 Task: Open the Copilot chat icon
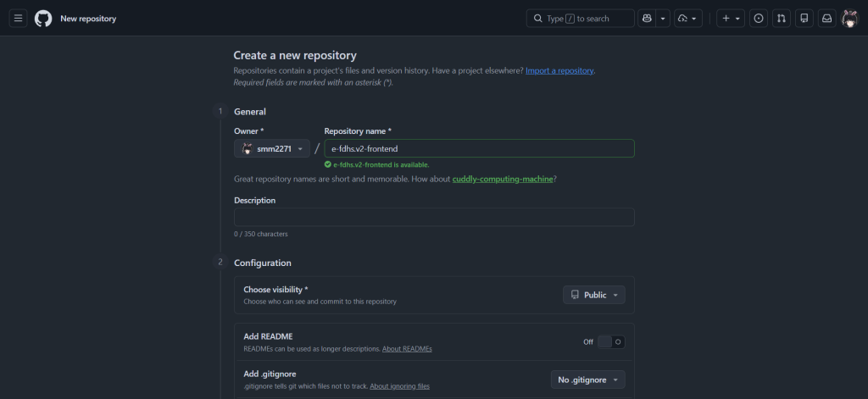pos(647,19)
